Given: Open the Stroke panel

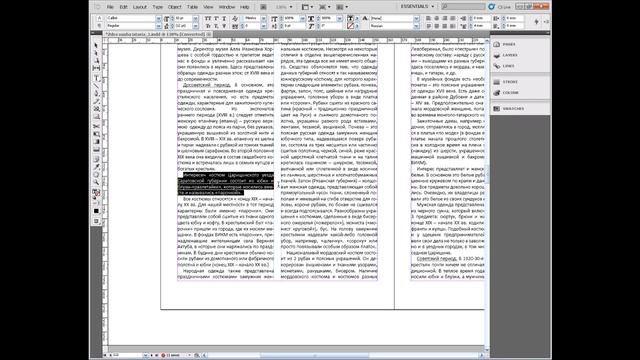Looking at the screenshot, I should pyautogui.click(x=506, y=82).
